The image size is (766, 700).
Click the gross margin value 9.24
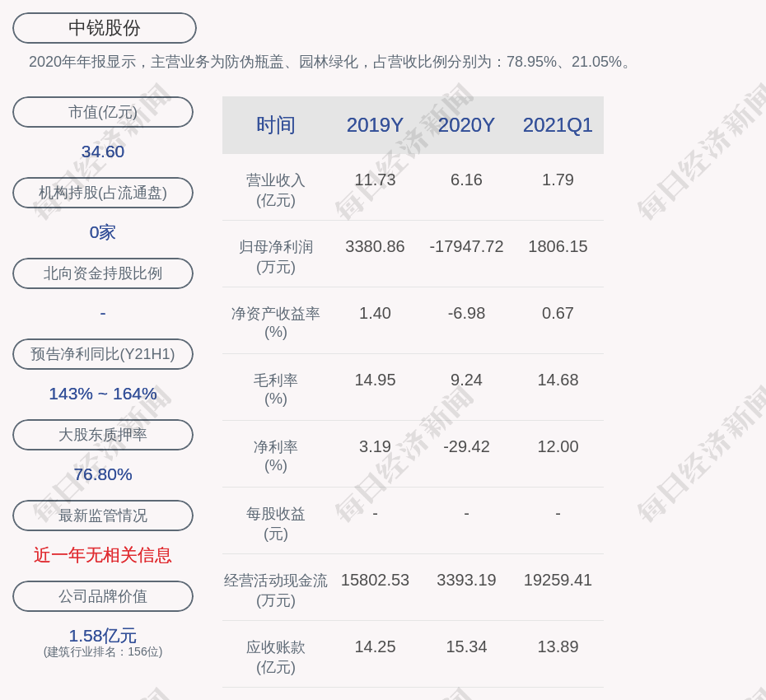coord(466,380)
